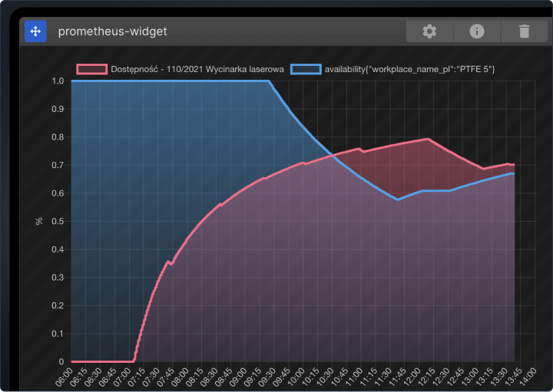Click the red line's last point at right end
Screen dimensions: 553x392
tap(514, 165)
